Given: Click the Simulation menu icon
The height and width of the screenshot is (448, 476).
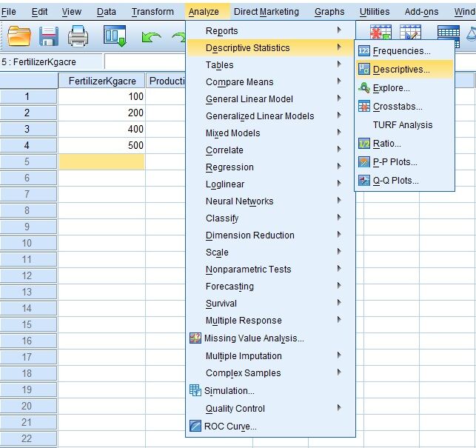Looking at the screenshot, I should coord(195,390).
